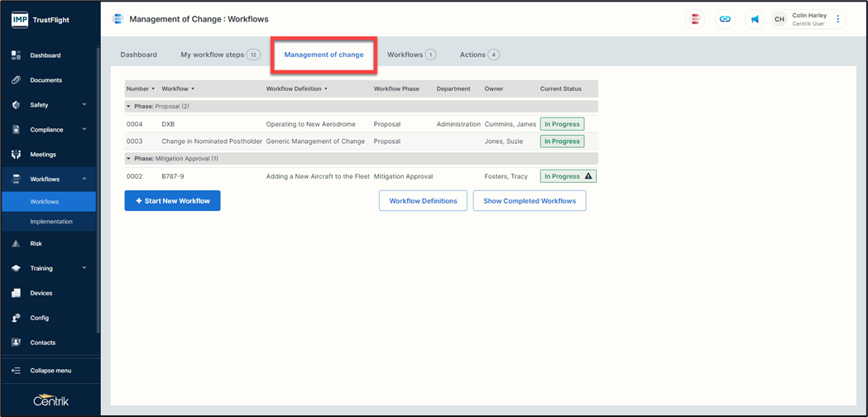
Task: Expand the Compliance sidebar menu
Action: 84,130
